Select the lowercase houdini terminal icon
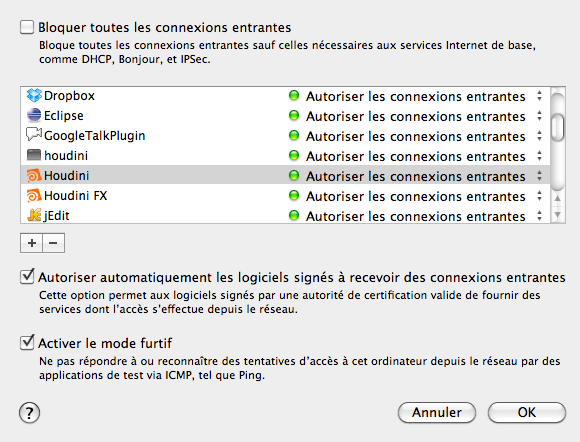Screen dimensions: 580x442 [34, 155]
